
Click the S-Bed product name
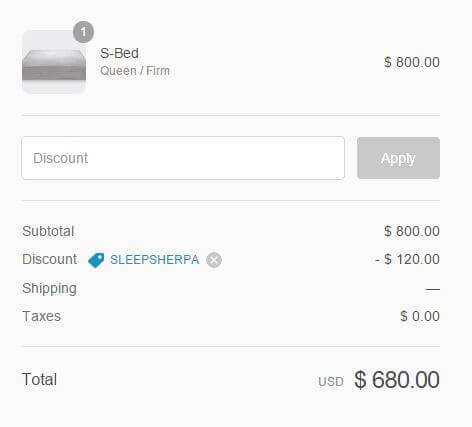point(119,53)
